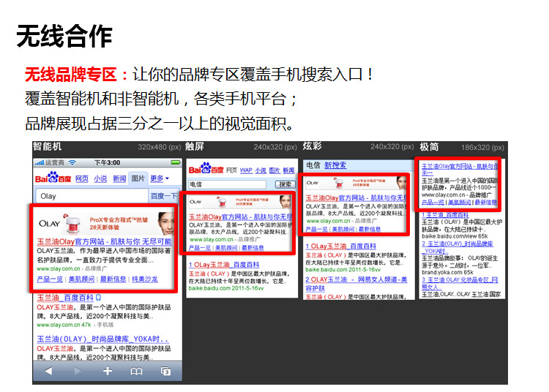Click the Baidu logo in 触屏 screen

click(x=206, y=168)
